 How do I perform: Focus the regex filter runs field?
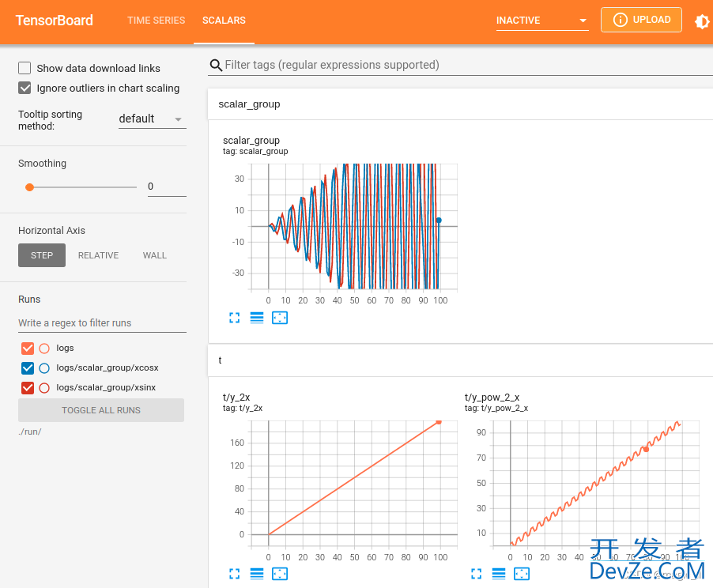102,323
